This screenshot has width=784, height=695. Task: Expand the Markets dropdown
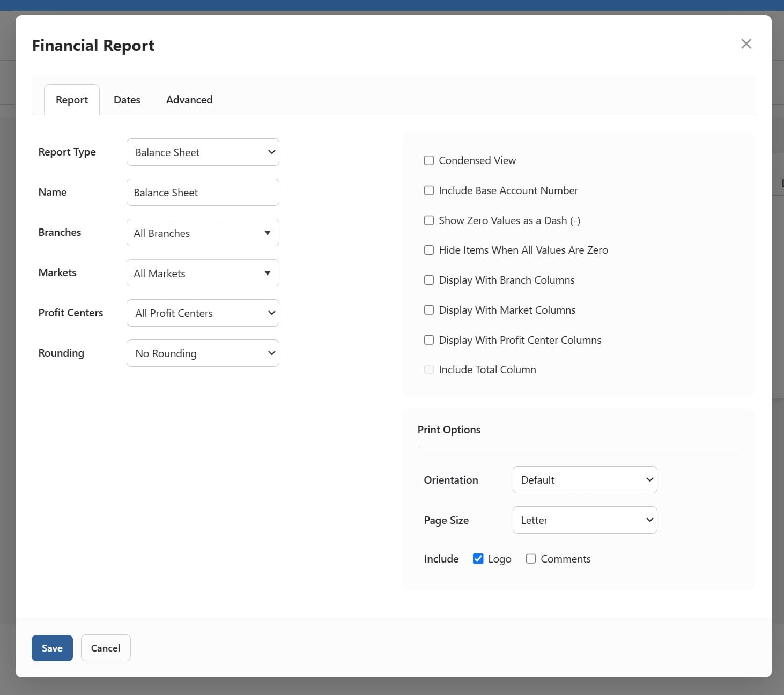click(203, 273)
